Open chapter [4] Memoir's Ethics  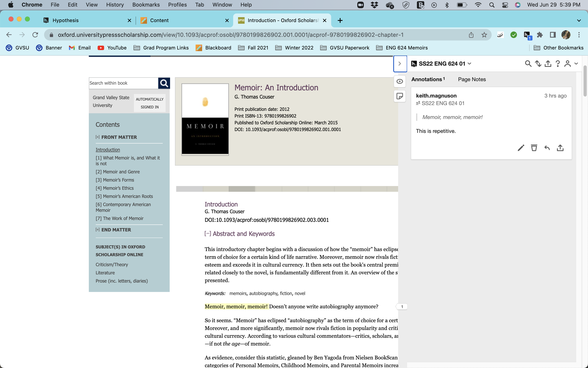pos(115,188)
